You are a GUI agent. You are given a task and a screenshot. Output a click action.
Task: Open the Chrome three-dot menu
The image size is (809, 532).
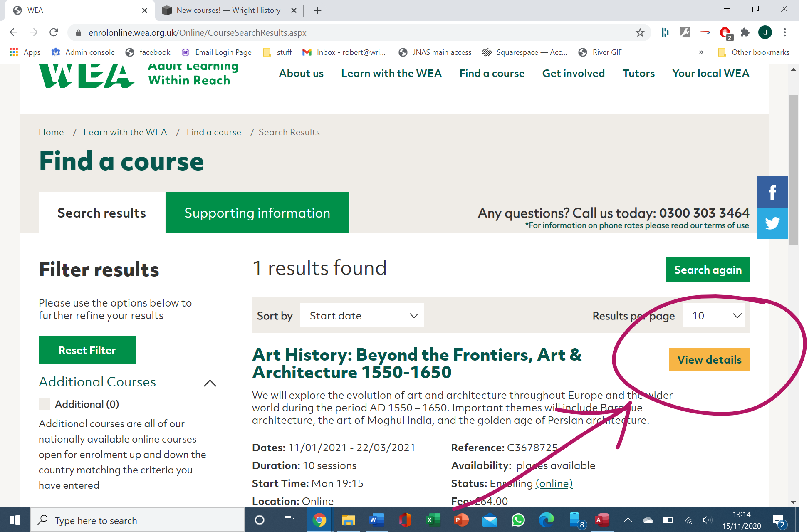[785, 32]
